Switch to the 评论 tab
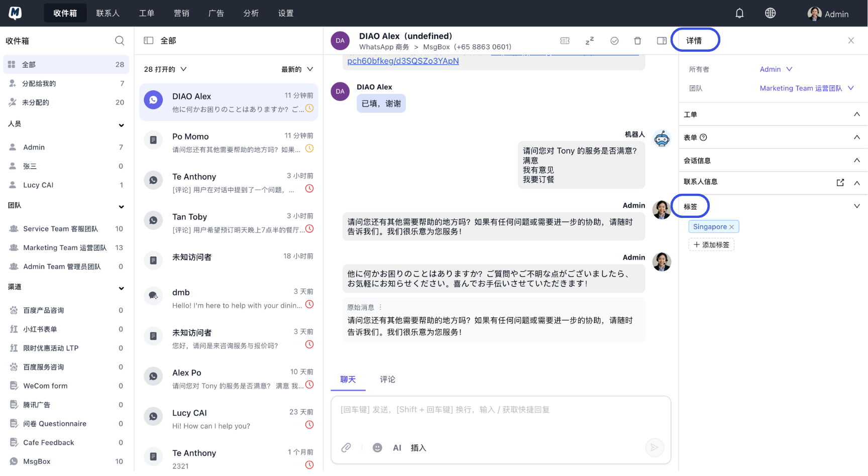 tap(387, 380)
